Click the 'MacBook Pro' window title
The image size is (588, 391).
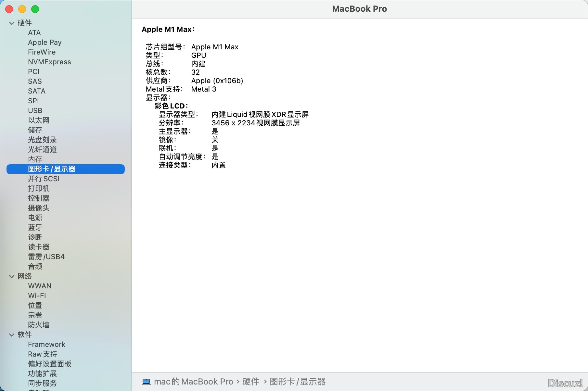click(359, 9)
